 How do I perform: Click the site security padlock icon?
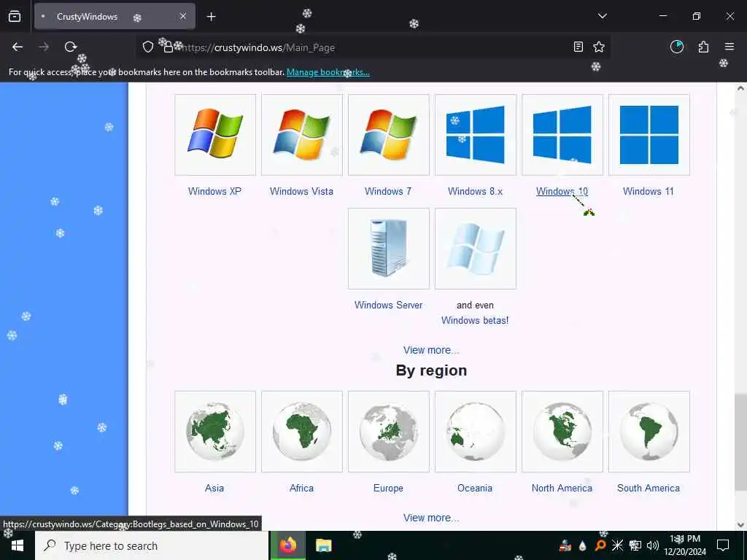tap(168, 47)
